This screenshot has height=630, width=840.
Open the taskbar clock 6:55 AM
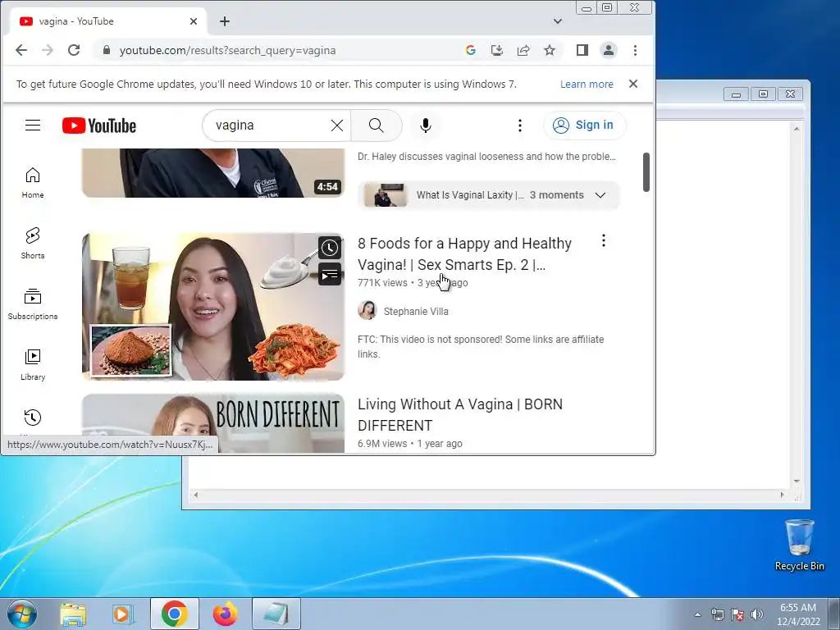(798, 614)
